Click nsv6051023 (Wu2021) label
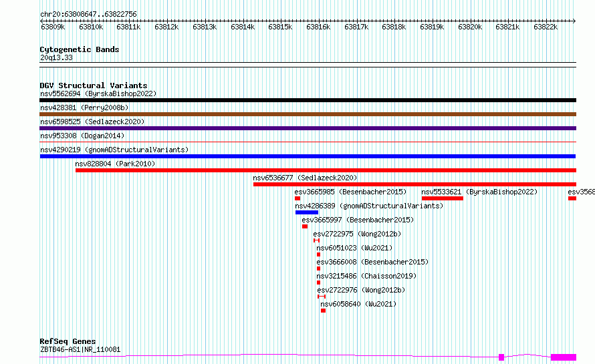Screen dimensions: 595x364 click(x=354, y=248)
